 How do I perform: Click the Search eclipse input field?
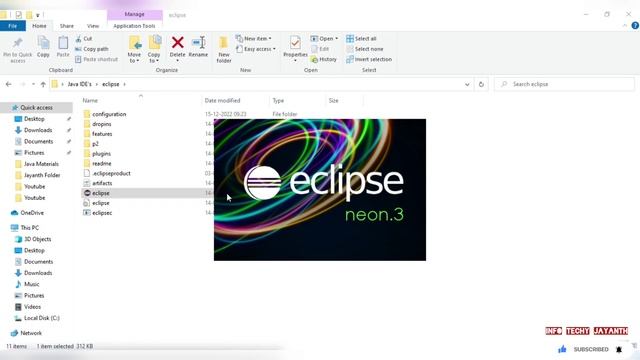coord(564,84)
